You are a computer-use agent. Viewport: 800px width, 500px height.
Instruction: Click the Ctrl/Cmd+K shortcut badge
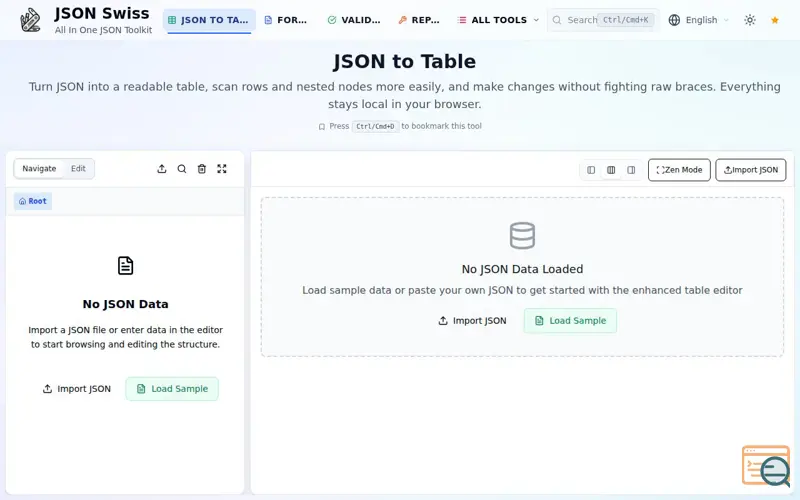[626, 20]
